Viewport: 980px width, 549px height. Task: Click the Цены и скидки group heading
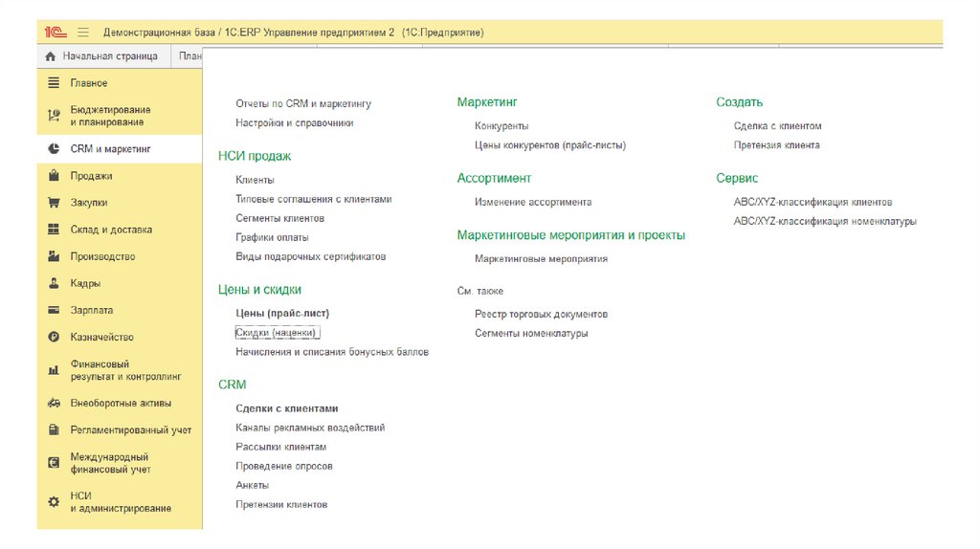point(259,290)
